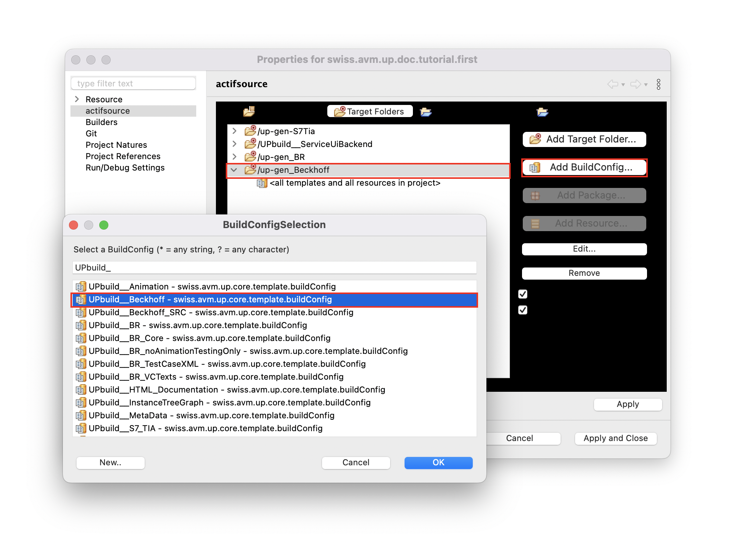The image size is (744, 560).
Task: Open the Builders settings page
Action: 102,122
